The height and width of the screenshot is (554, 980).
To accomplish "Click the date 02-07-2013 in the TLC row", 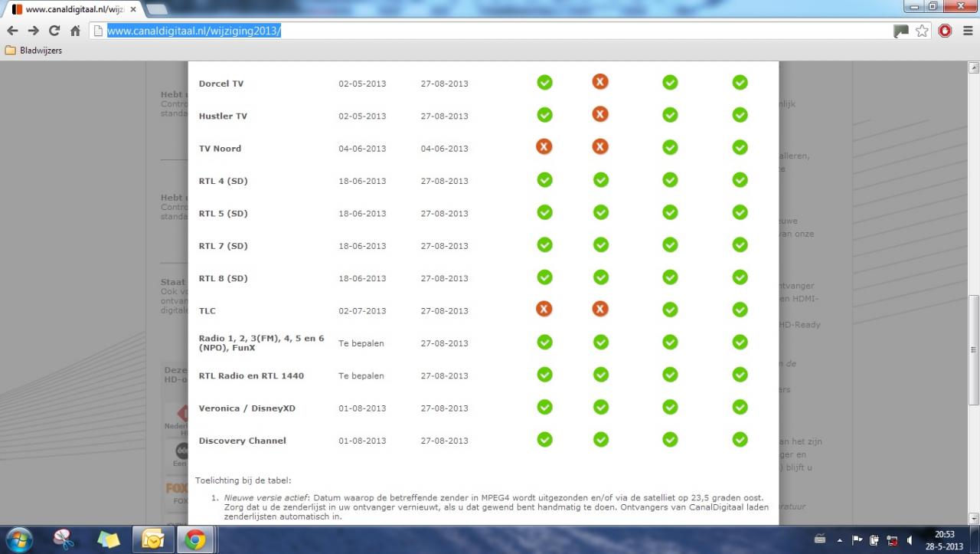I will click(x=362, y=311).
